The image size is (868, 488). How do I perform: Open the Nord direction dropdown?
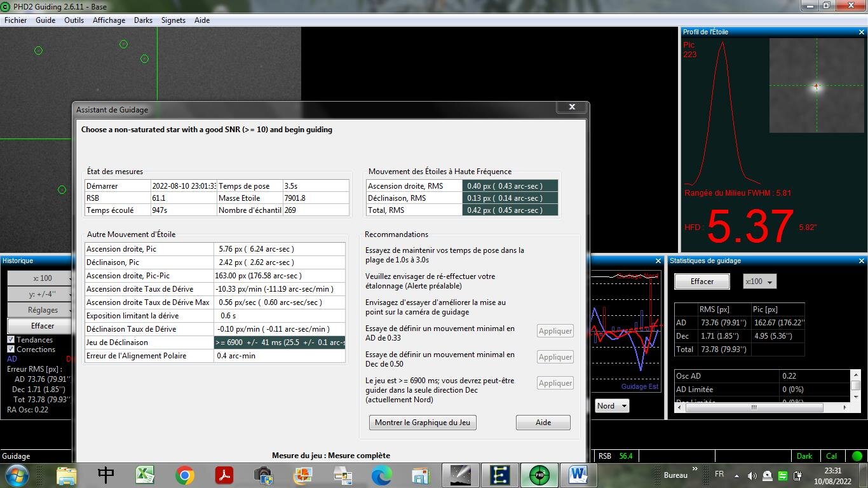(612, 406)
